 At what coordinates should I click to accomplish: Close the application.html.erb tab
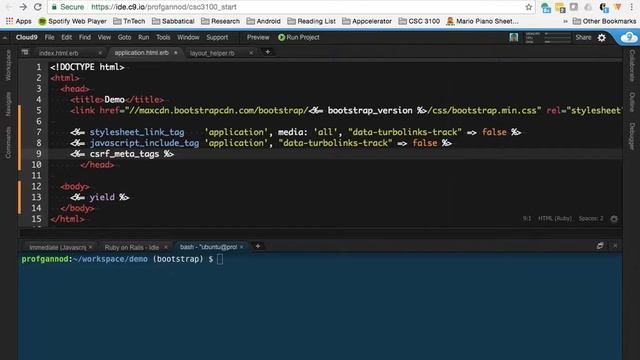[x=176, y=53]
